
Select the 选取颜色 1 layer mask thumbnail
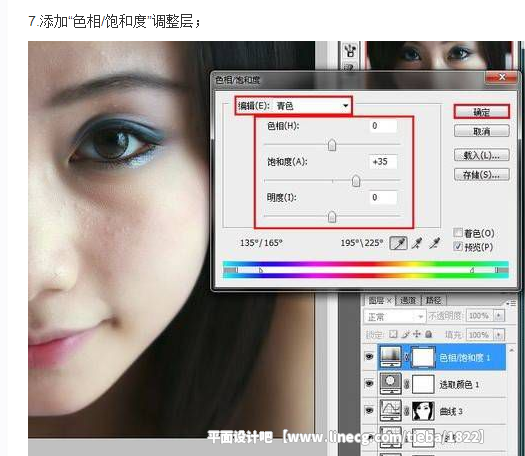point(423,384)
